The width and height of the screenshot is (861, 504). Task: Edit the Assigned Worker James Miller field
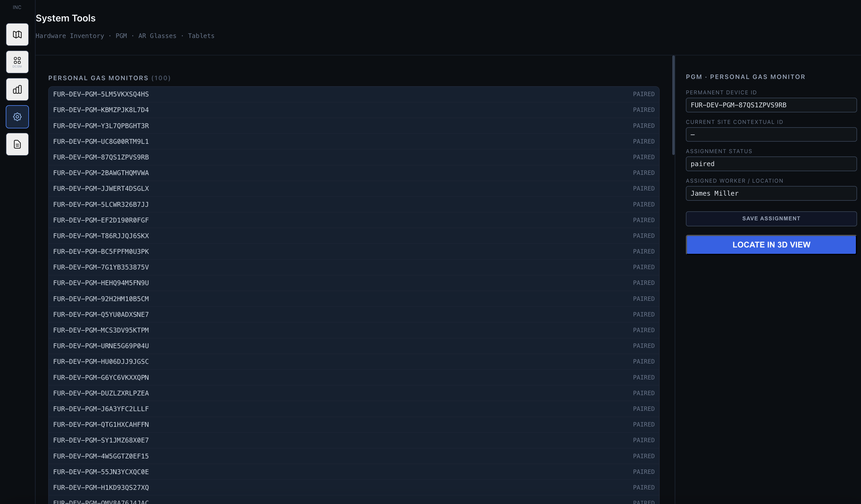point(771,194)
